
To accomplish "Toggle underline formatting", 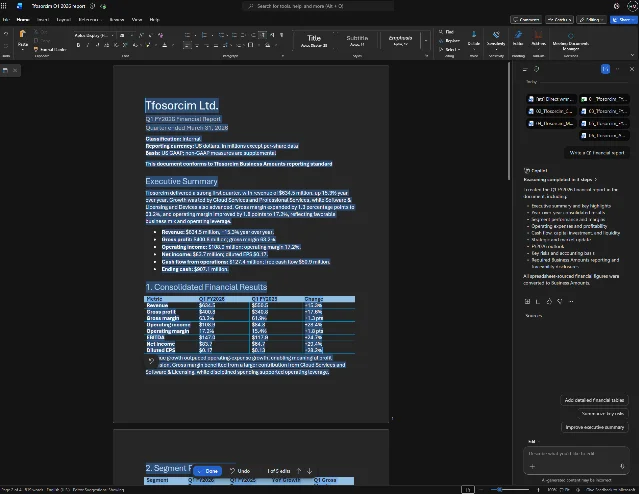I will tap(97, 45).
